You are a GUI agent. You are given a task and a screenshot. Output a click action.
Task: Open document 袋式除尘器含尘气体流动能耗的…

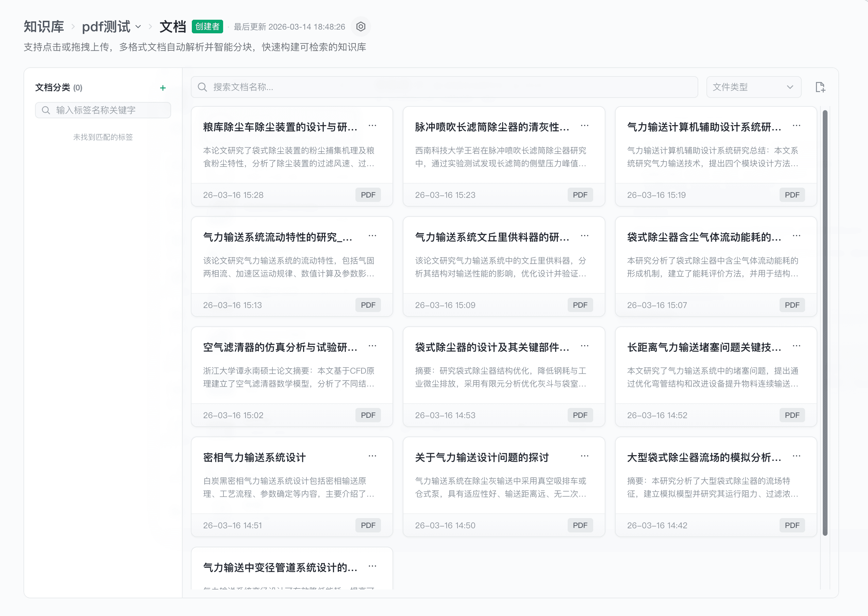tap(704, 237)
